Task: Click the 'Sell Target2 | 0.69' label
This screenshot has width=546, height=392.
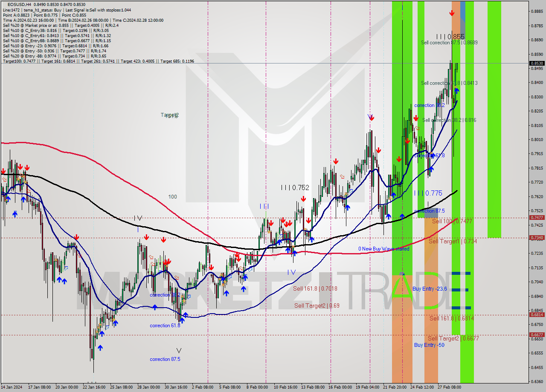Action: pyautogui.click(x=317, y=306)
